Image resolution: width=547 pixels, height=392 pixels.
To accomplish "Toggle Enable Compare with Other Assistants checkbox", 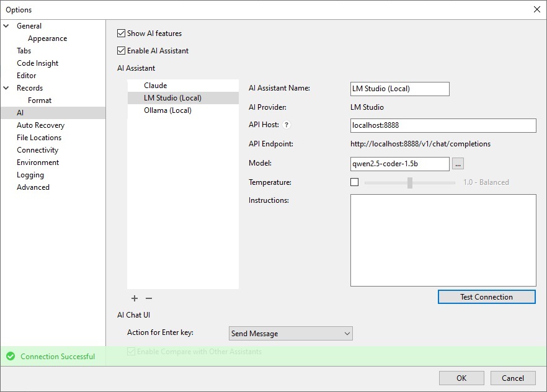I will click(x=131, y=352).
